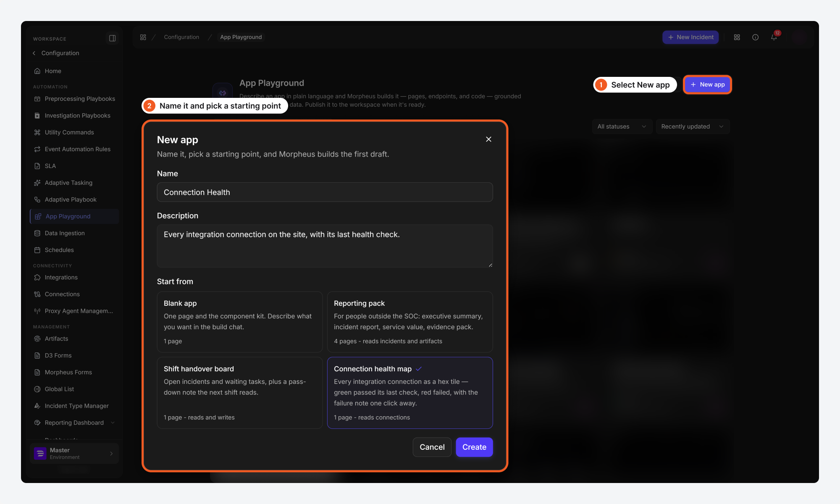Image resolution: width=840 pixels, height=504 pixels.
Task: Click the Name input field
Action: point(325,192)
